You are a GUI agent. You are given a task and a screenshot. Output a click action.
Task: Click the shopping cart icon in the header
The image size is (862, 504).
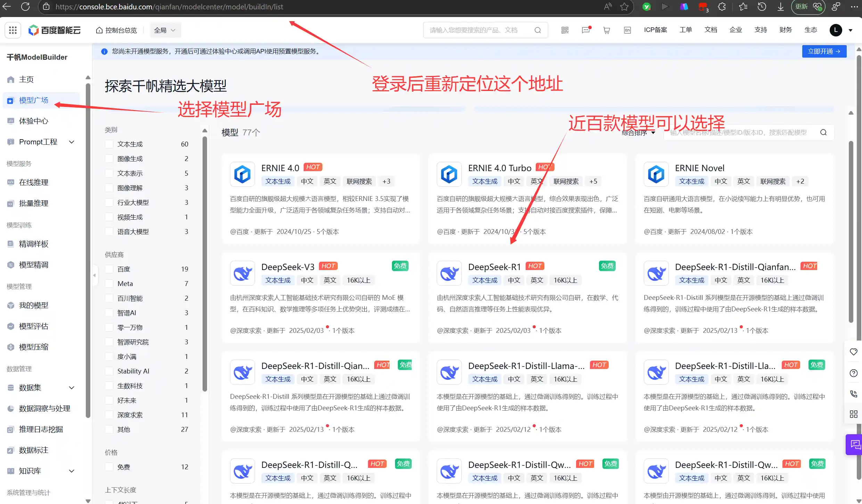coord(607,30)
